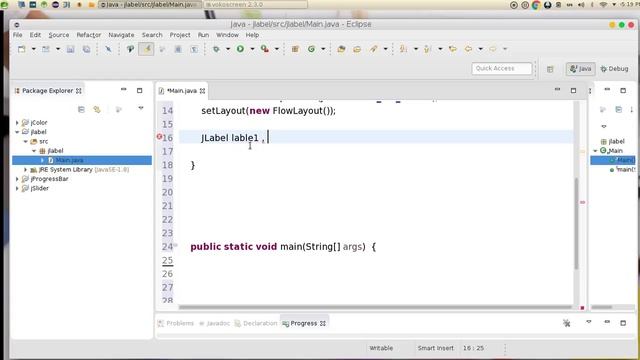Screen dimensions: 640x360
Task: Click the editor horizontal scrollbar
Action: 375,307
